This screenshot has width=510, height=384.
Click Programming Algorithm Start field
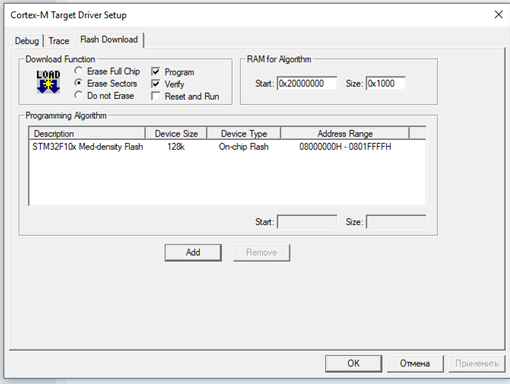click(x=307, y=222)
